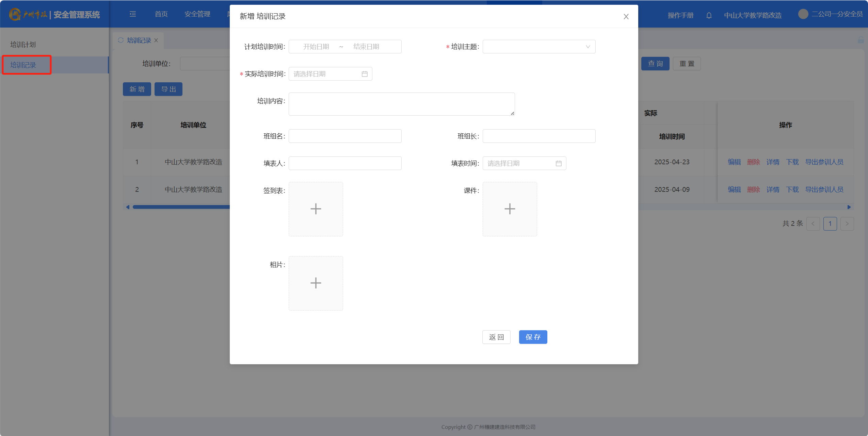Click into the 培训内容 text area
The height and width of the screenshot is (436, 868).
click(401, 104)
